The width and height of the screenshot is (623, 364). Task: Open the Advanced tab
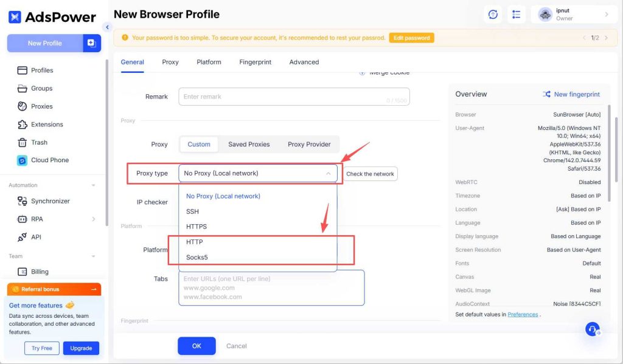(304, 62)
